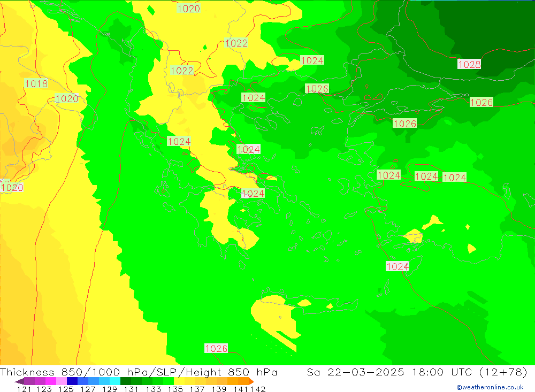Screen dimensions: 535x392
Task: Click the dark blue legend swatch
Action: (x=72, y=381)
